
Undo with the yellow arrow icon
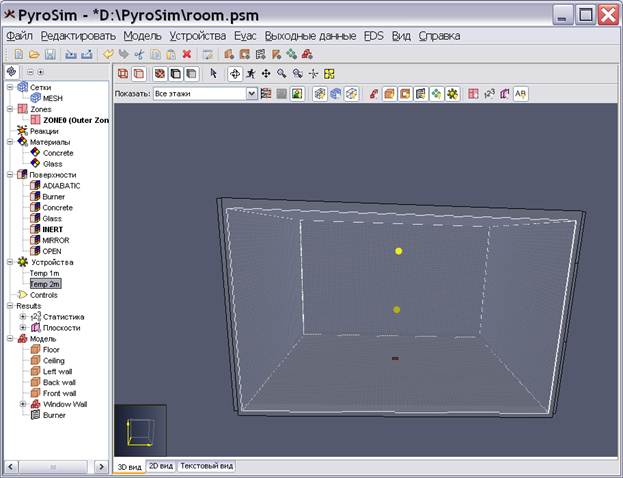click(x=108, y=54)
